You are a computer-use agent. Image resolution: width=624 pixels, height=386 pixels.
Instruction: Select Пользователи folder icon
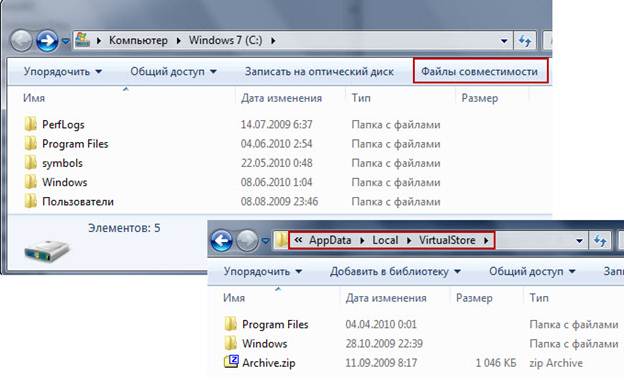[31, 201]
